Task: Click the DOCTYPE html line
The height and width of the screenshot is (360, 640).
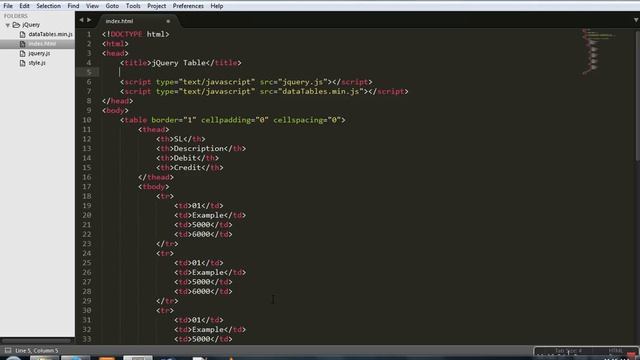Action: tap(136, 34)
